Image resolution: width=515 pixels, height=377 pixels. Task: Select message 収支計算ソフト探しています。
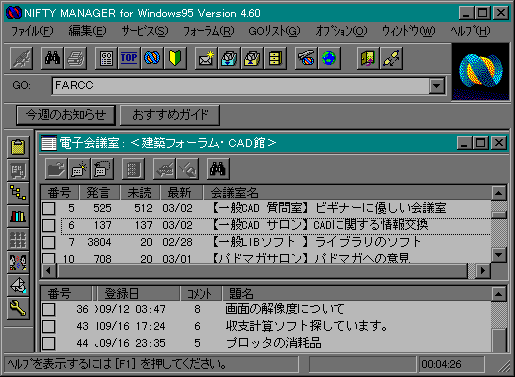[266, 327]
